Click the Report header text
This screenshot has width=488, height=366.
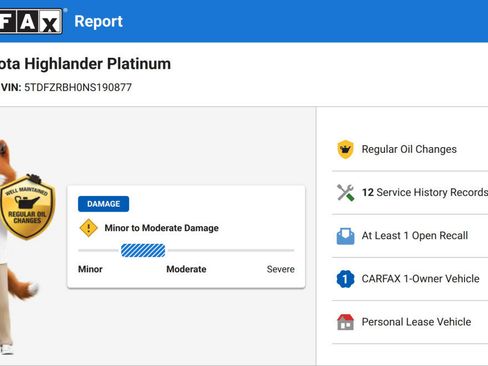[99, 22]
